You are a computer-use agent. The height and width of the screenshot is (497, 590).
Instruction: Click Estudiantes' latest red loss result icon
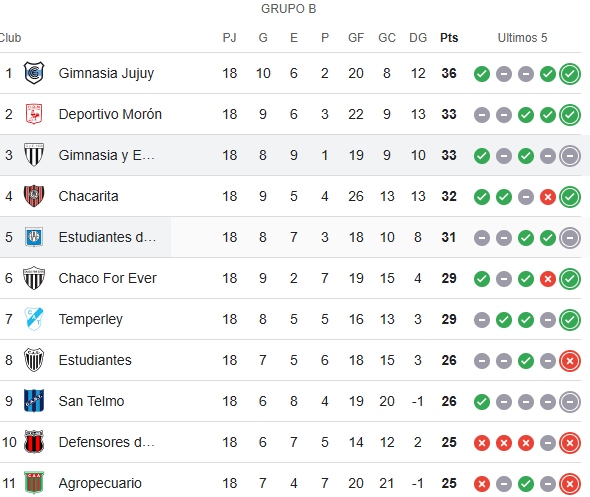coord(570,361)
